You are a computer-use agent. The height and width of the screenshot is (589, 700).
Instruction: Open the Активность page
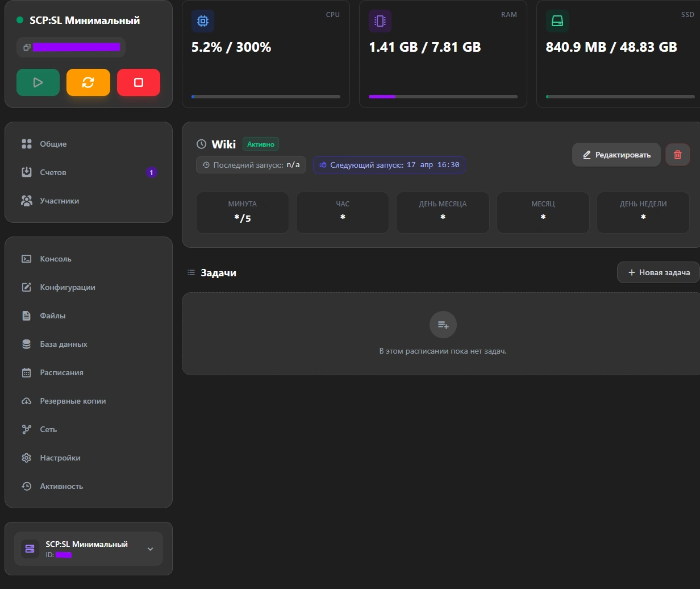point(89,486)
